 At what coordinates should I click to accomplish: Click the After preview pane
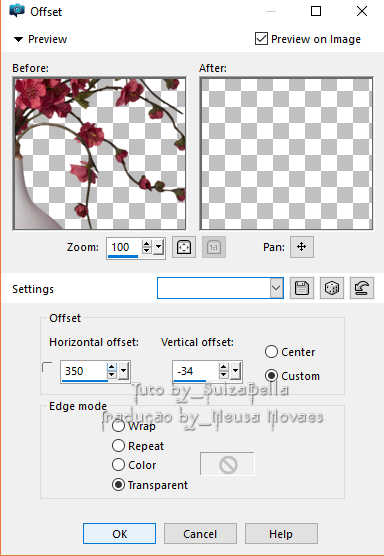coord(286,154)
